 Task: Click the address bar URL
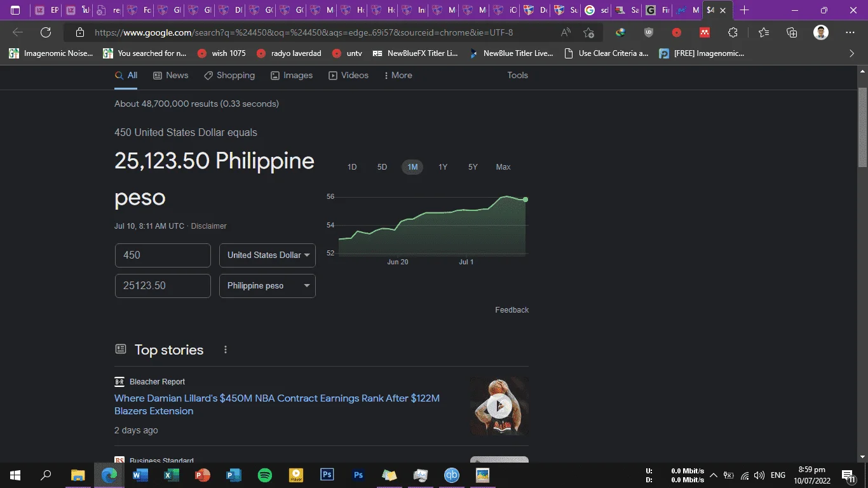click(304, 32)
